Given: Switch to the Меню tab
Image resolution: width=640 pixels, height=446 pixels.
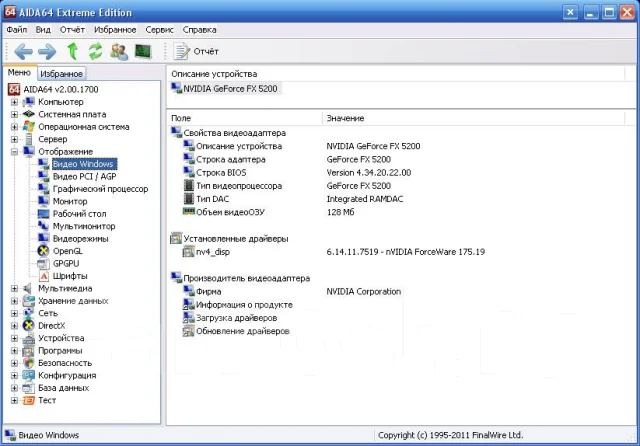Looking at the screenshot, I should click(19, 72).
